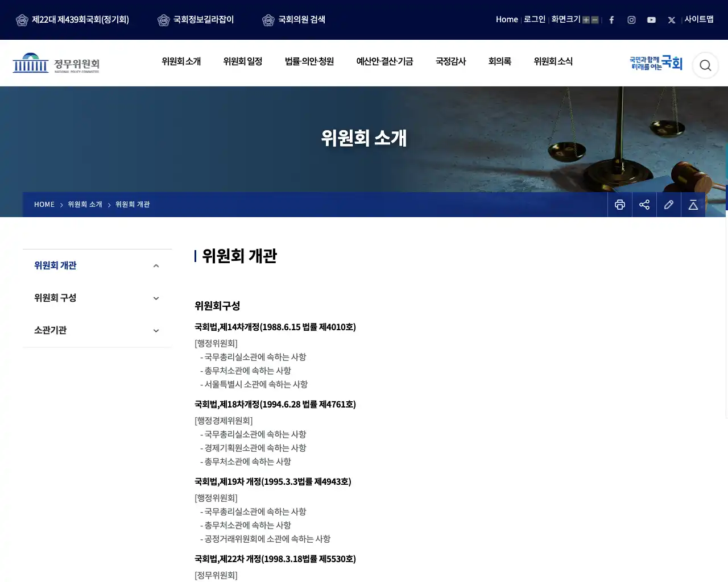Click 위원회 개관 in the breadcrumb

[x=133, y=205]
